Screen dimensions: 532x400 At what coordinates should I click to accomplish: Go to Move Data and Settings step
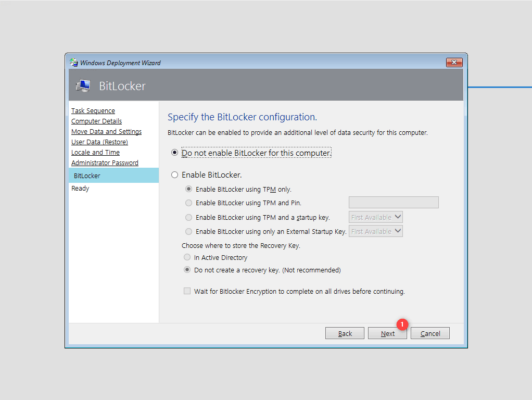(x=106, y=132)
